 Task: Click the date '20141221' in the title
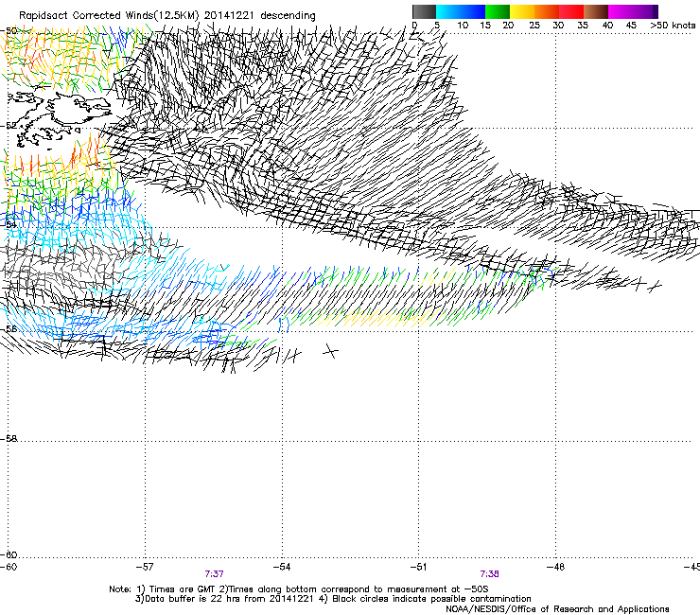point(229,16)
